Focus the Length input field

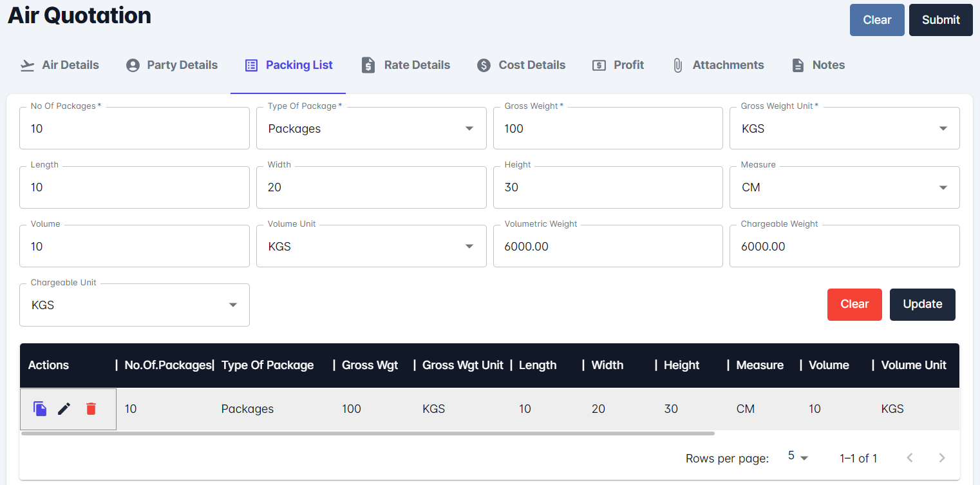click(x=135, y=187)
